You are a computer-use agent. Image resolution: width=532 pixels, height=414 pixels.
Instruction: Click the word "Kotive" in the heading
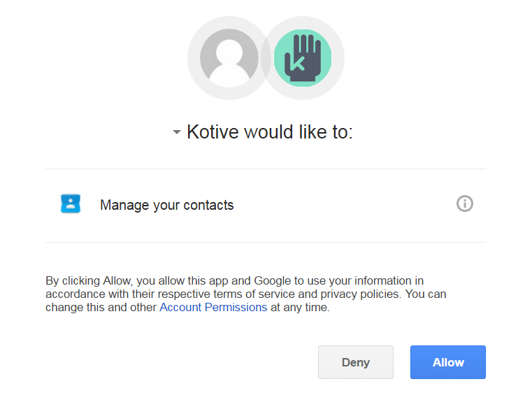(x=213, y=132)
